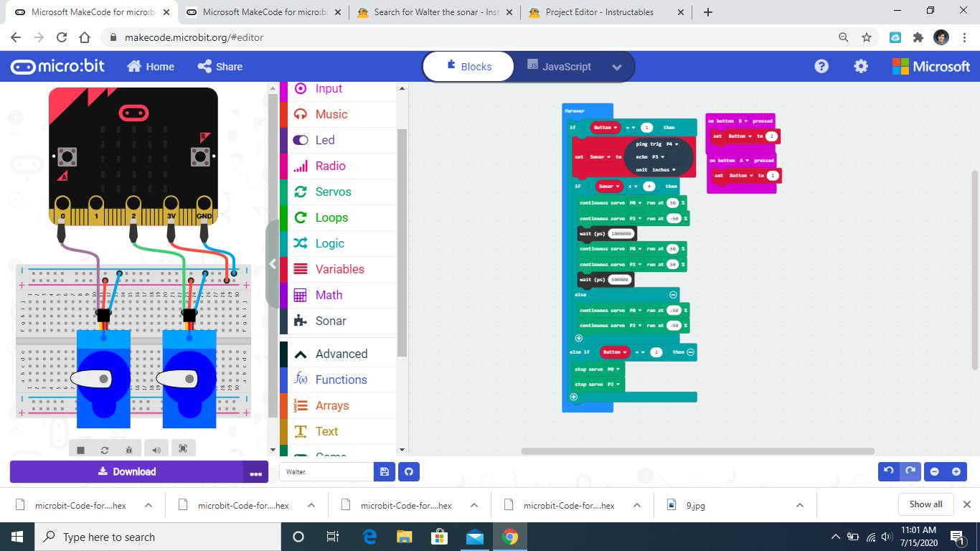
Task: Open the Functions blocks category
Action: (x=337, y=380)
